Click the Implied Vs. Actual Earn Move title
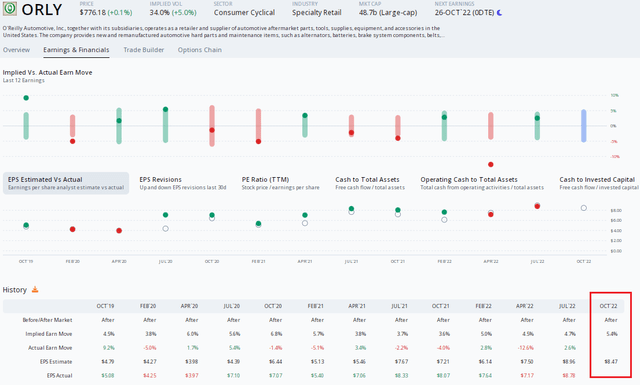Viewport: 640px width, 385px height. pos(47,72)
